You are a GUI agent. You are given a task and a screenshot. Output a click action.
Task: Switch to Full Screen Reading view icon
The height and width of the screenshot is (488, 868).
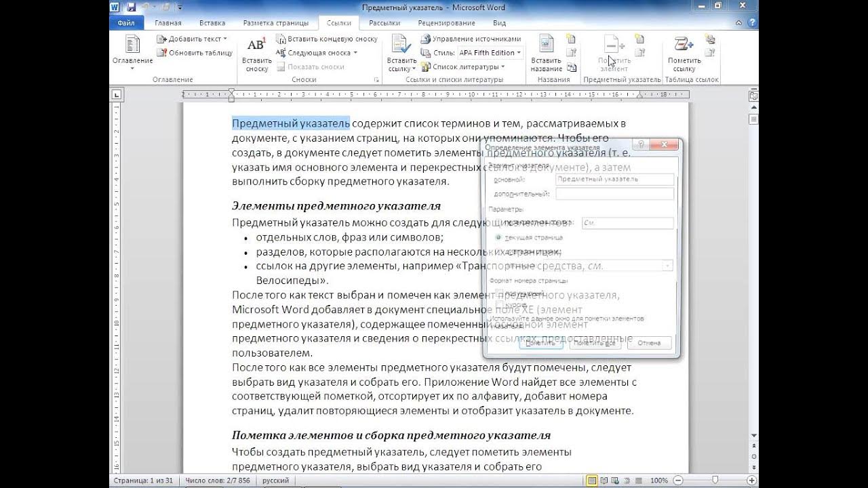[604, 481]
